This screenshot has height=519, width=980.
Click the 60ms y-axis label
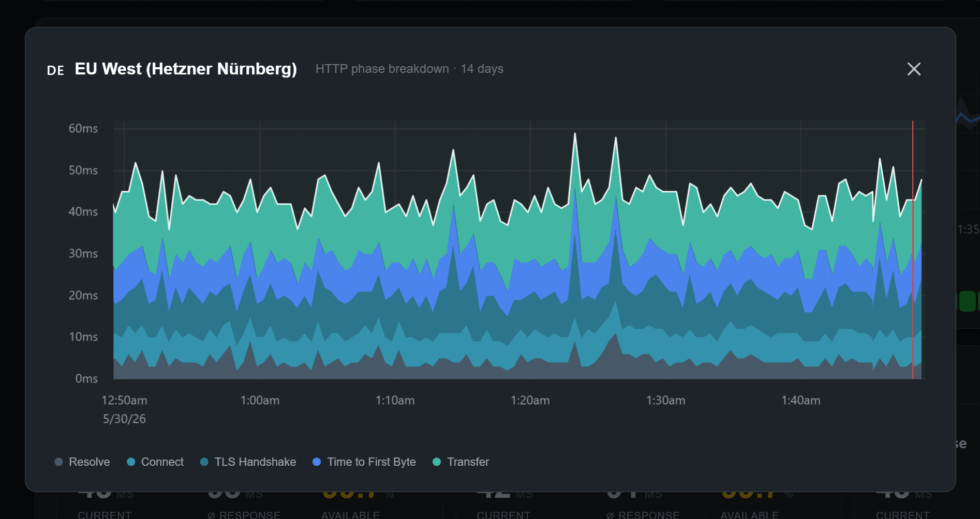83,128
